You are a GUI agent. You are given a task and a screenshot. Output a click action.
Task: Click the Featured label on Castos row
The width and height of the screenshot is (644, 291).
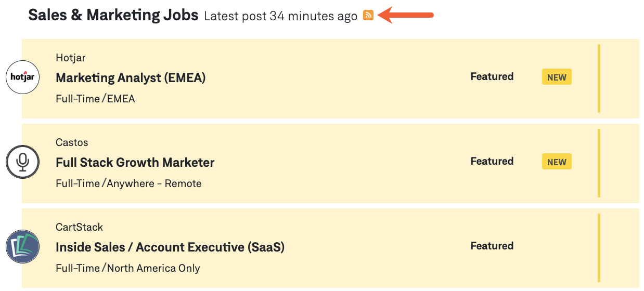492,161
